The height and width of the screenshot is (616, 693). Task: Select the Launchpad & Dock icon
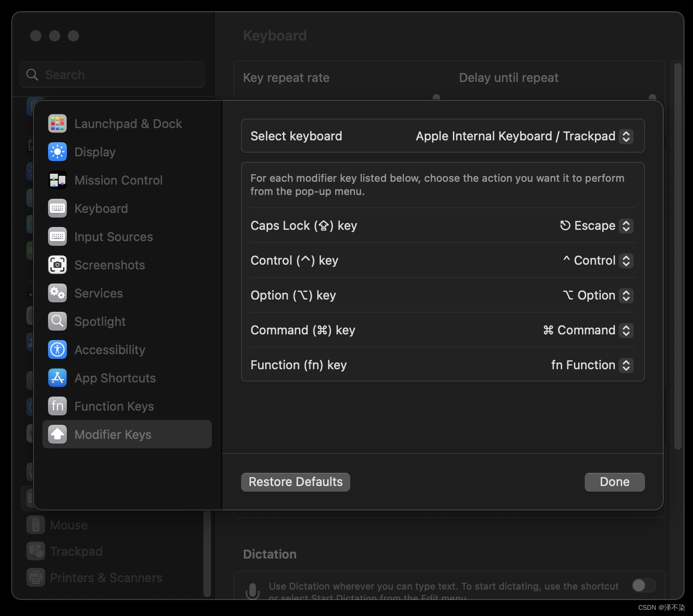coord(57,123)
